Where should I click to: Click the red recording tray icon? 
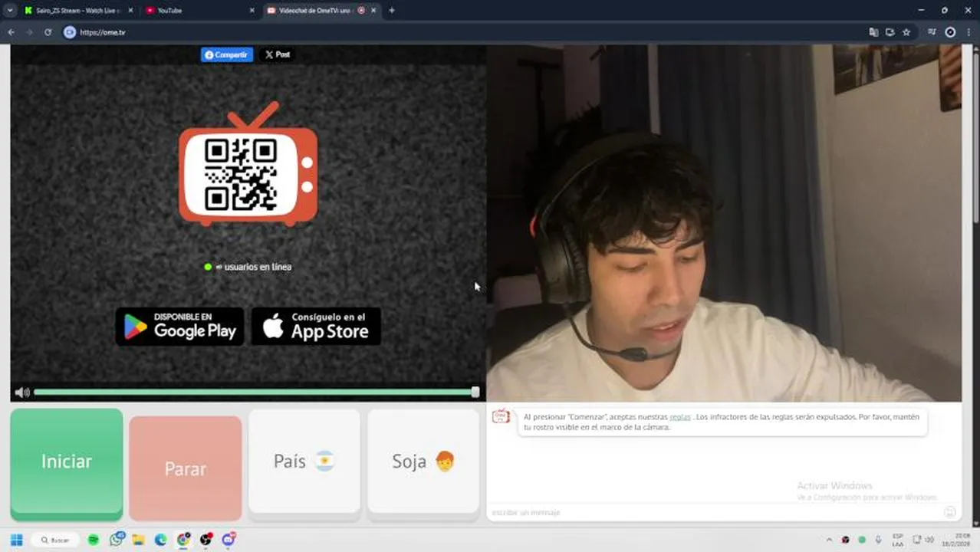845,540
